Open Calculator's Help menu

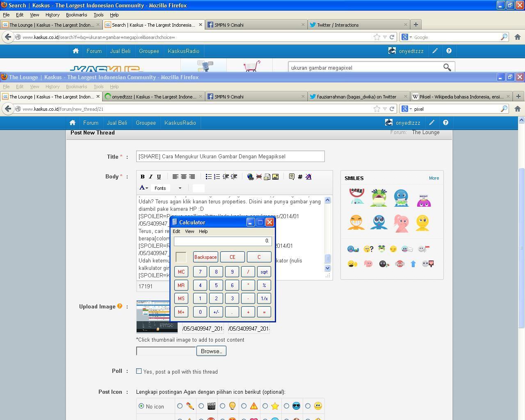(203, 231)
